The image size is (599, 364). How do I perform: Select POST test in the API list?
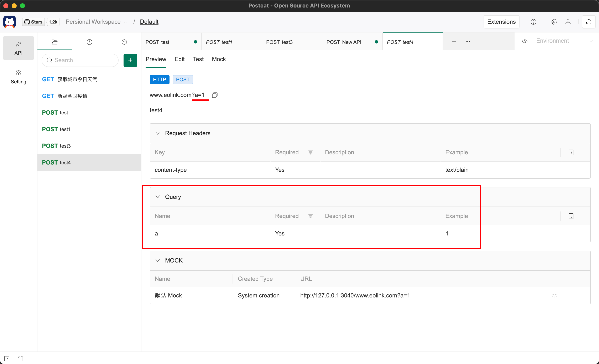(x=89, y=113)
